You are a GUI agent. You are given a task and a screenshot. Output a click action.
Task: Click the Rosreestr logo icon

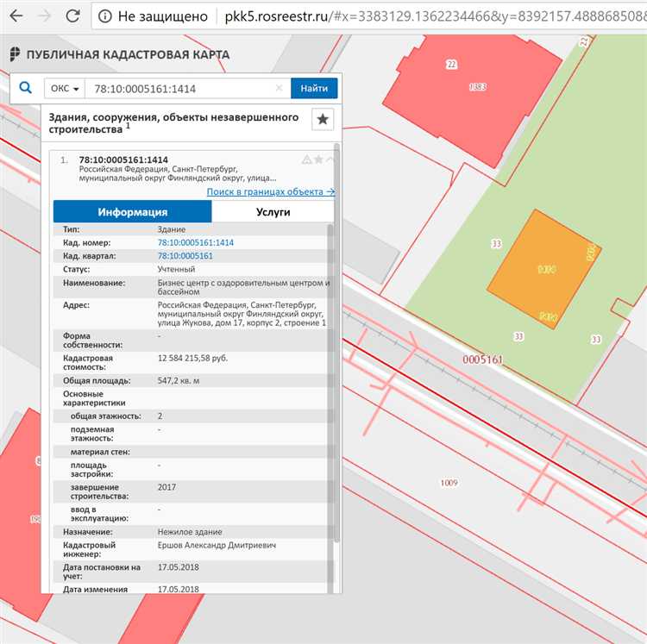click(x=15, y=54)
